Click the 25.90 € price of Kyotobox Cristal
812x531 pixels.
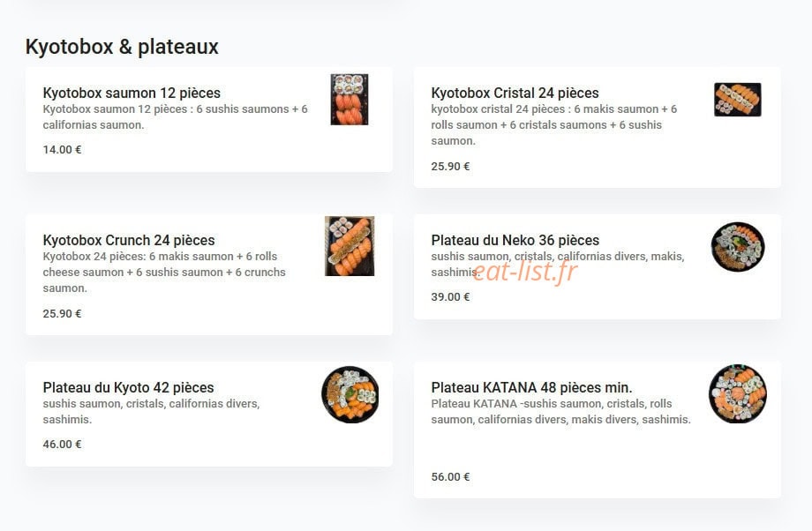(x=450, y=166)
